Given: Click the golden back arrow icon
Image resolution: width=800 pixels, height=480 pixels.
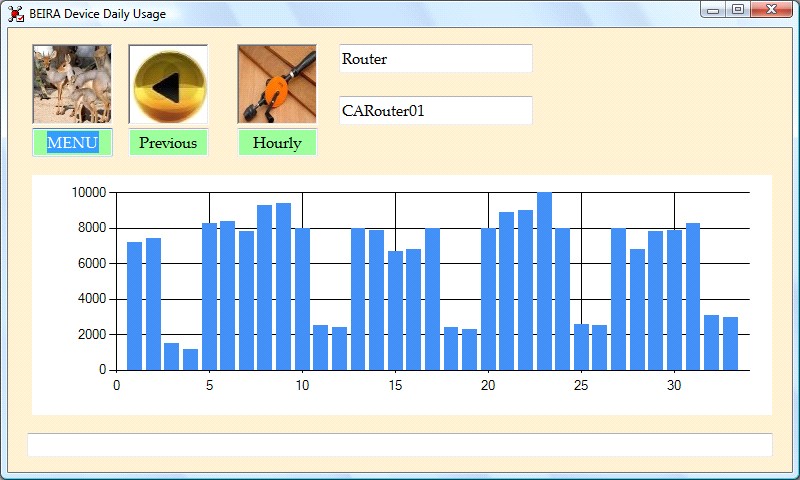Looking at the screenshot, I should click(168, 84).
